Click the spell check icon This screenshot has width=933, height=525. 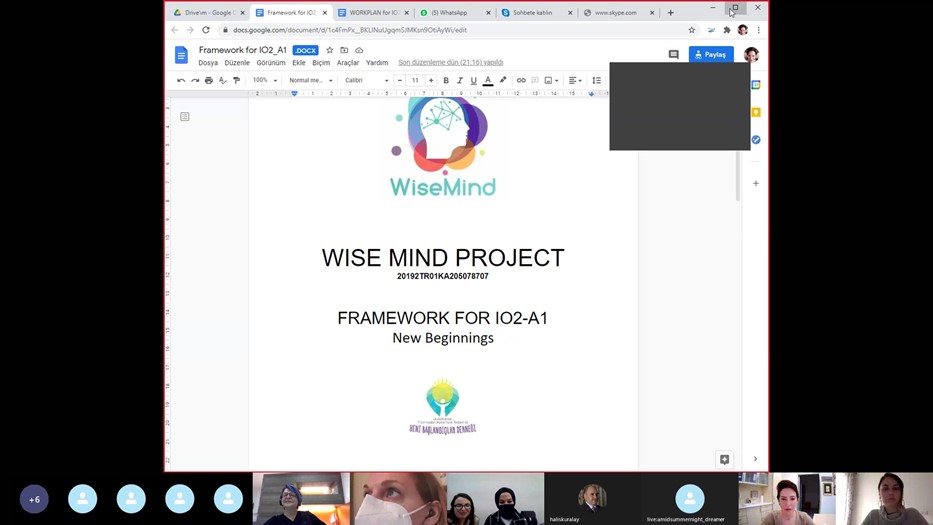pyautogui.click(x=223, y=80)
